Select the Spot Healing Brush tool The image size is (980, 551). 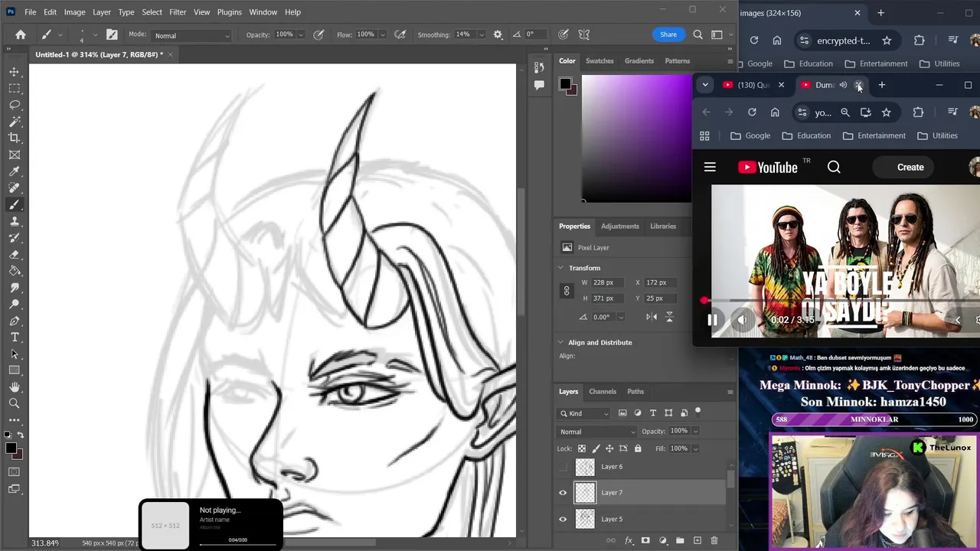click(15, 188)
